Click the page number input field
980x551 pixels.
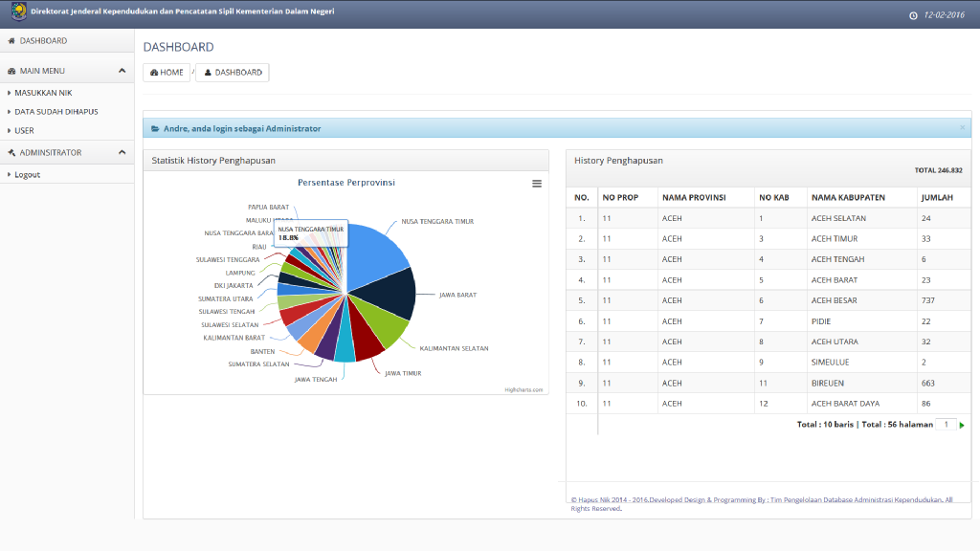(x=945, y=424)
